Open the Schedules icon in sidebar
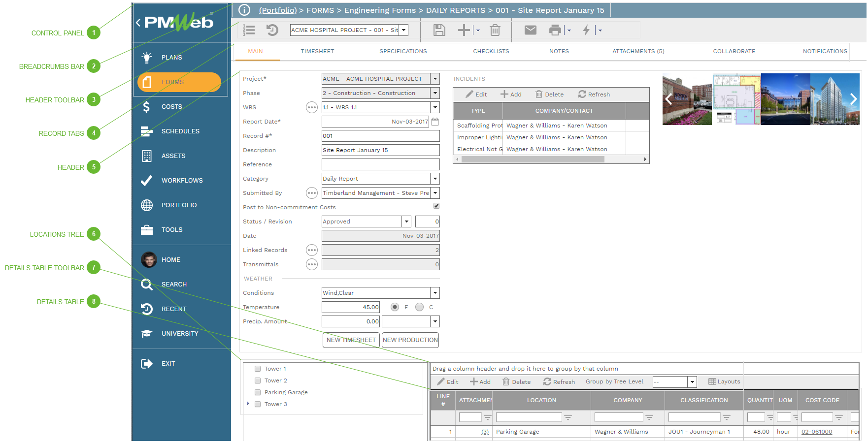The image size is (868, 443). pyautogui.click(x=147, y=131)
